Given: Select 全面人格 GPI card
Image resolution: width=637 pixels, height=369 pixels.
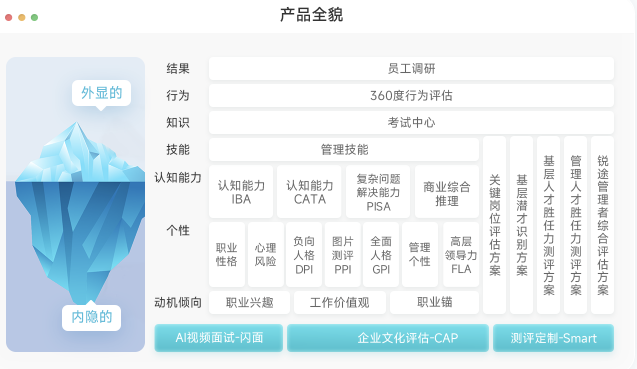Looking at the screenshot, I should 381,254.
